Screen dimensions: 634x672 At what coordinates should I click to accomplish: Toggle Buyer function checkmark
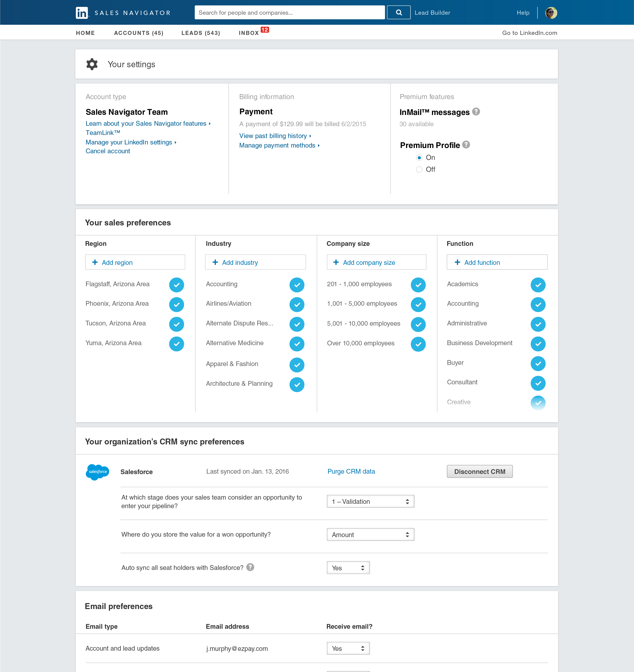point(538,363)
